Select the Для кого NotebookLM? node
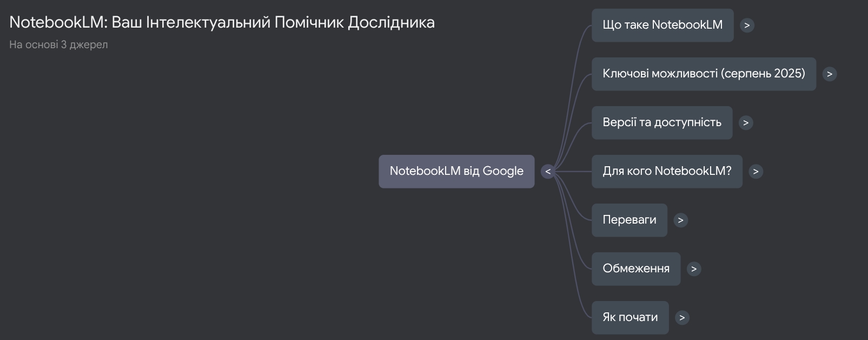 pyautogui.click(x=667, y=172)
